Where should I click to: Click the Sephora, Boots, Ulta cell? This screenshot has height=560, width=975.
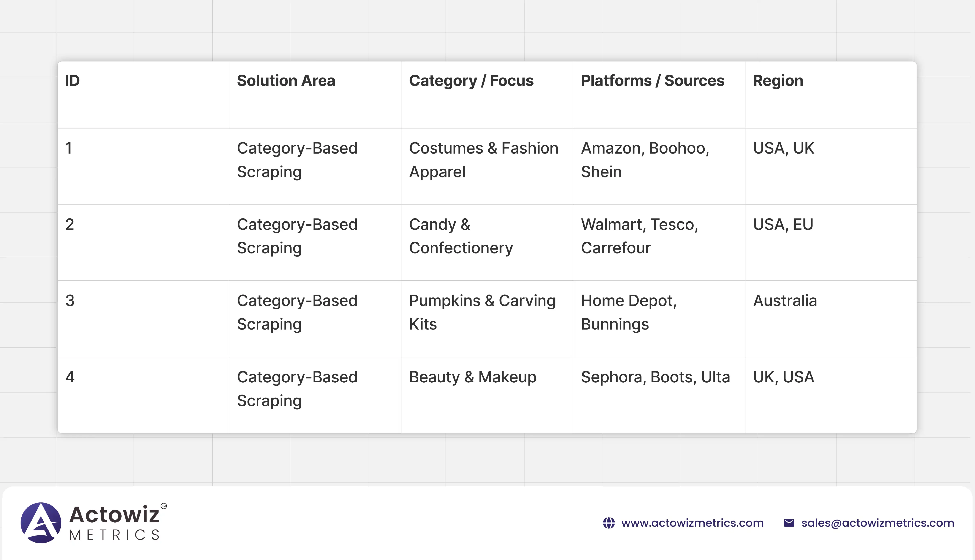(655, 377)
